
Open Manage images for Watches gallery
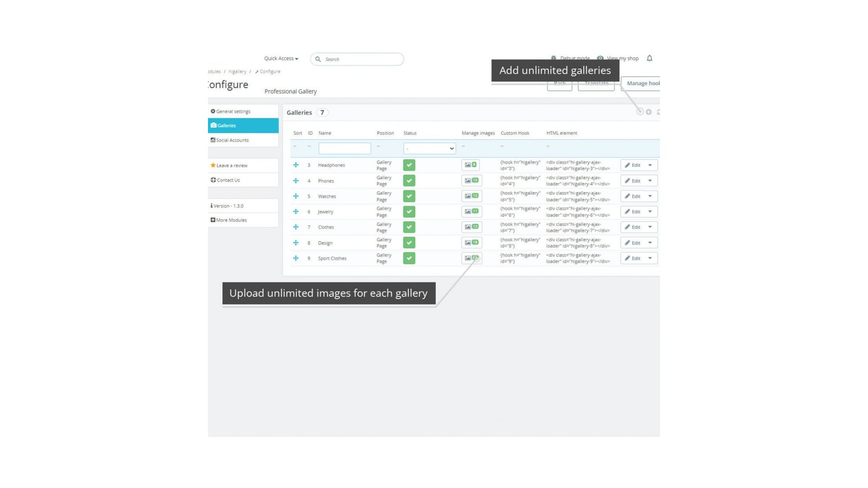click(x=471, y=196)
